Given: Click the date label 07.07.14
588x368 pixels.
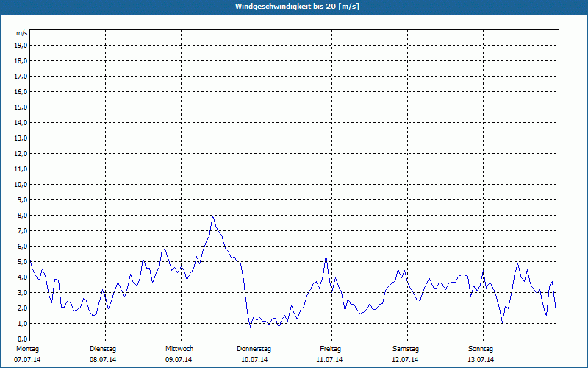Looking at the screenshot, I should click(x=26, y=360).
